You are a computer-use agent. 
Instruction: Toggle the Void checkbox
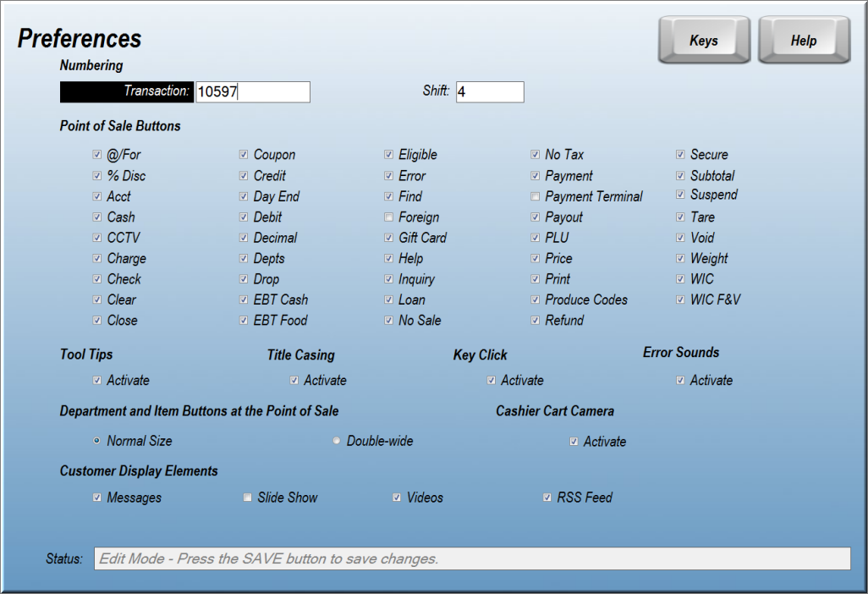680,238
